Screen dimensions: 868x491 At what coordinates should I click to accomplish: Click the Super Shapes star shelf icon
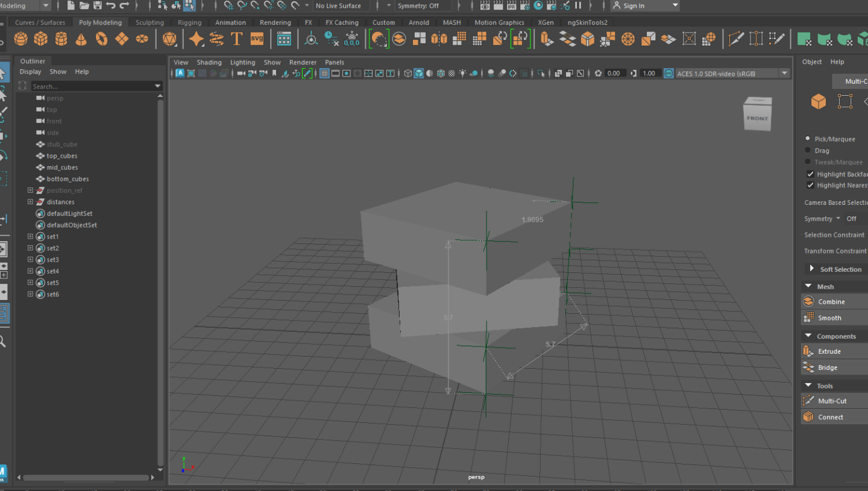tap(197, 39)
